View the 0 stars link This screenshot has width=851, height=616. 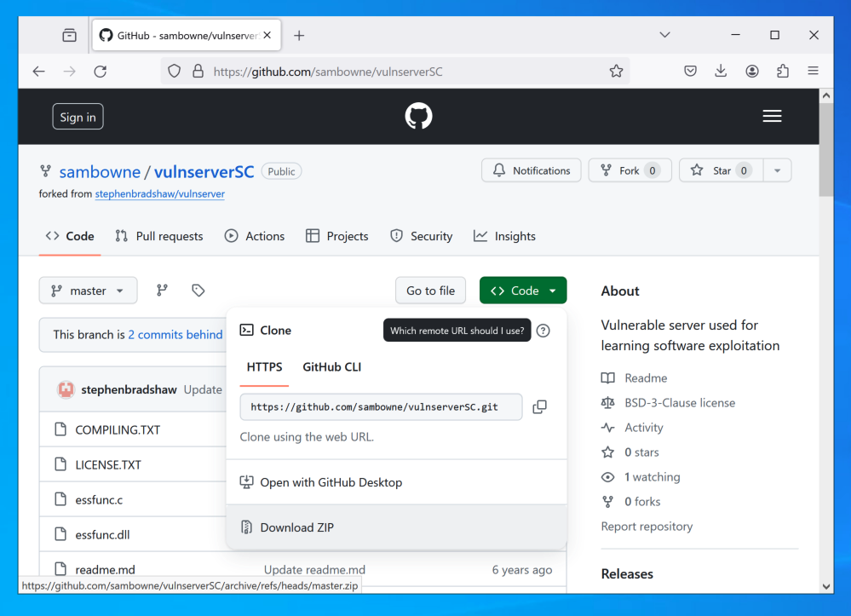point(630,452)
